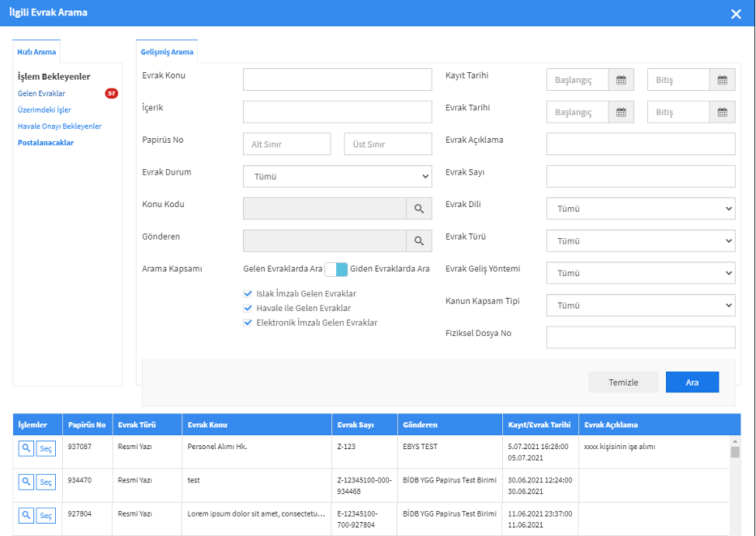Switch to the Hızlı Arama tab
Image resolution: width=756 pixels, height=536 pixels.
pyautogui.click(x=36, y=52)
